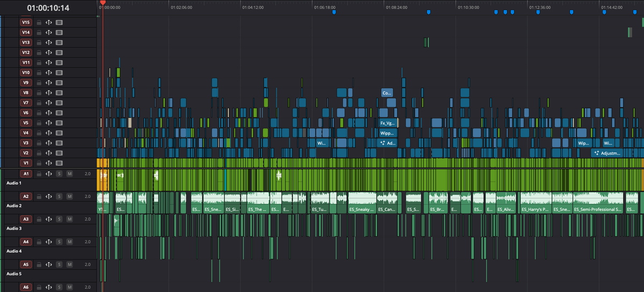644x292 pixels.
Task: Click the blue marker under 01:12:36:00
Action: (x=538, y=12)
